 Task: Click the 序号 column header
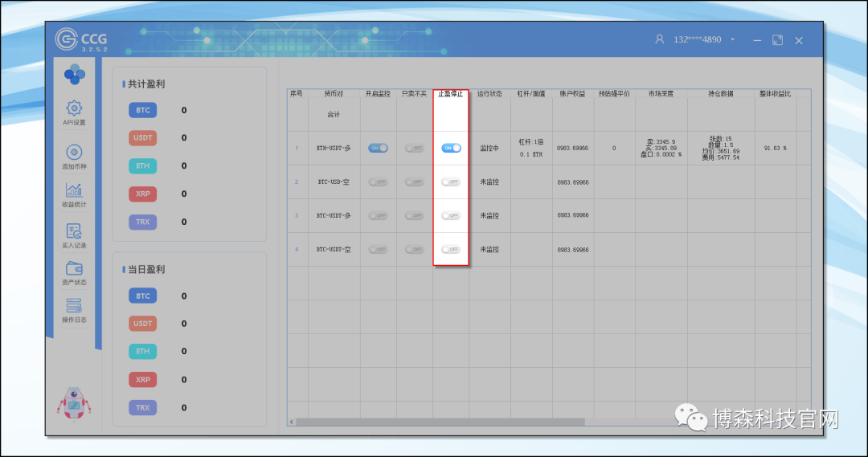click(297, 94)
